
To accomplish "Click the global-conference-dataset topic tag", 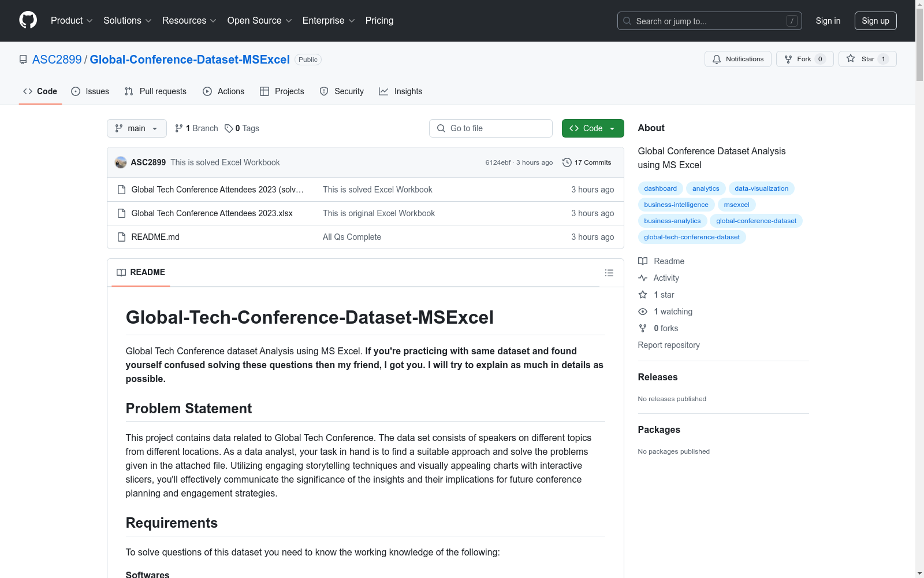I will click(757, 221).
